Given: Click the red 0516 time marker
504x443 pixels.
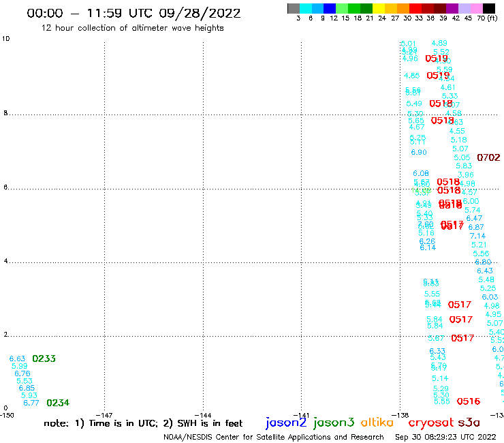Looking at the screenshot, I should coord(469,401).
